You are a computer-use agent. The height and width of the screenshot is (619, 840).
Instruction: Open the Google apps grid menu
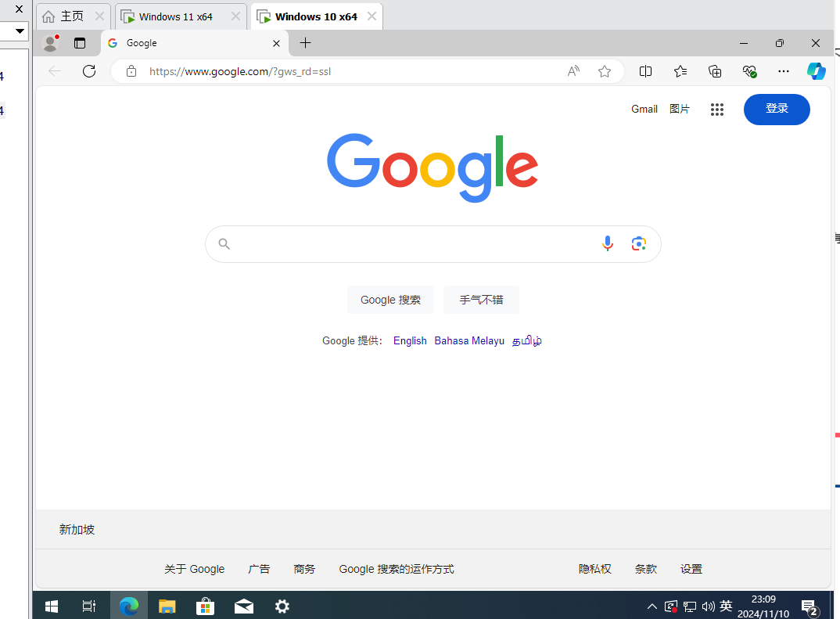coord(717,110)
